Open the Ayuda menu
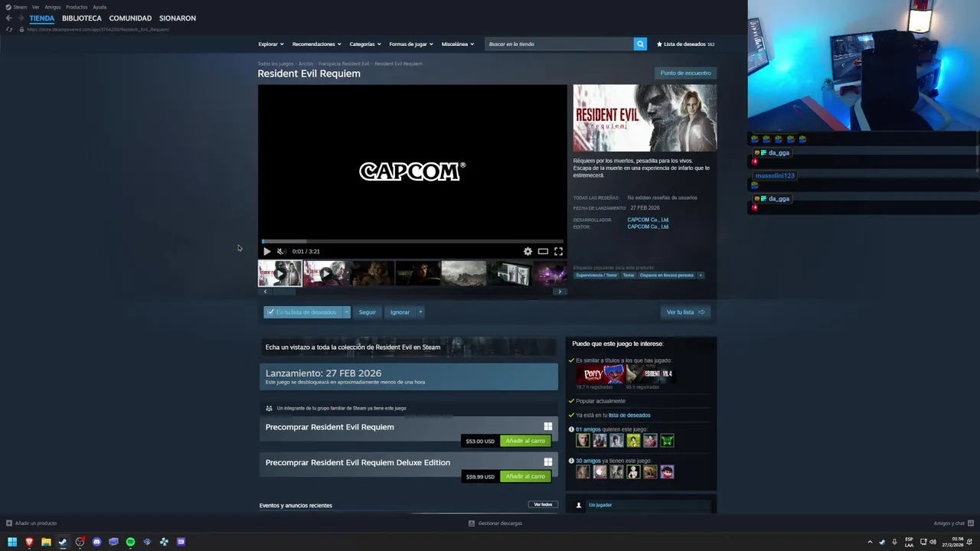Screen dimensions: 980x551 point(100,7)
